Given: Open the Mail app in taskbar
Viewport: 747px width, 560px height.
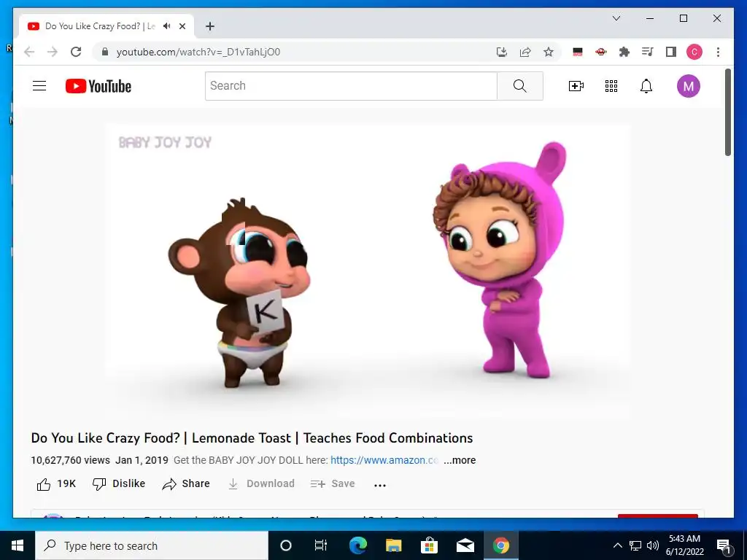Looking at the screenshot, I should pos(465,545).
